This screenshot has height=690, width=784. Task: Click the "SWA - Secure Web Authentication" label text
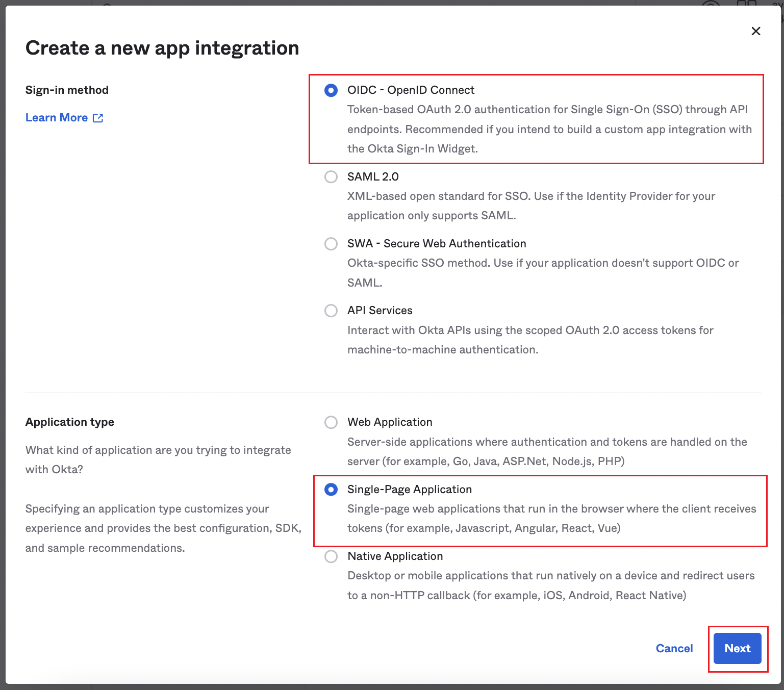tap(437, 244)
